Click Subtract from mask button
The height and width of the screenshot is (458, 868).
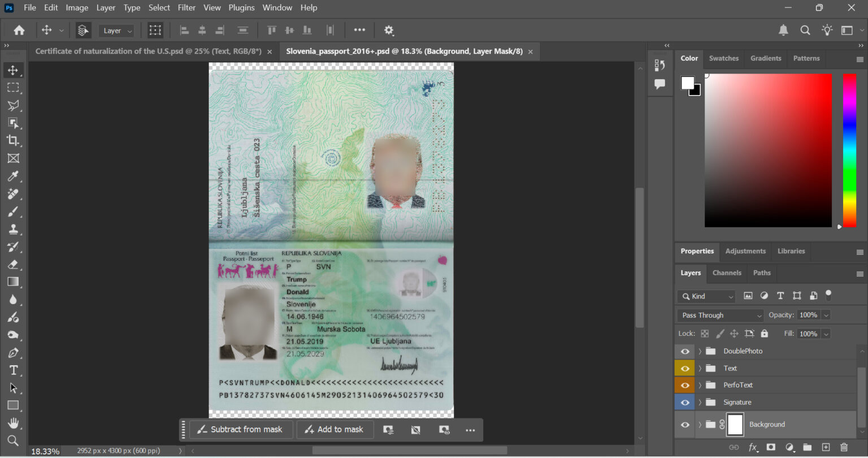(241, 430)
